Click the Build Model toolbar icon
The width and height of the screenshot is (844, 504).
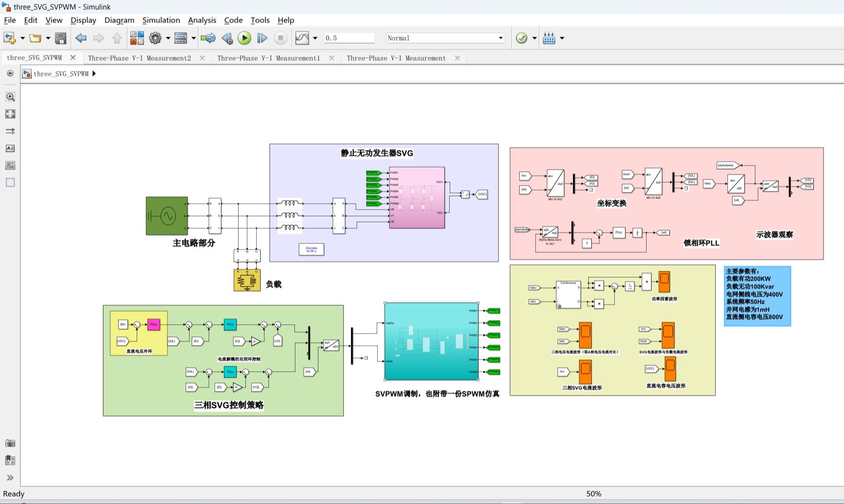pos(549,38)
